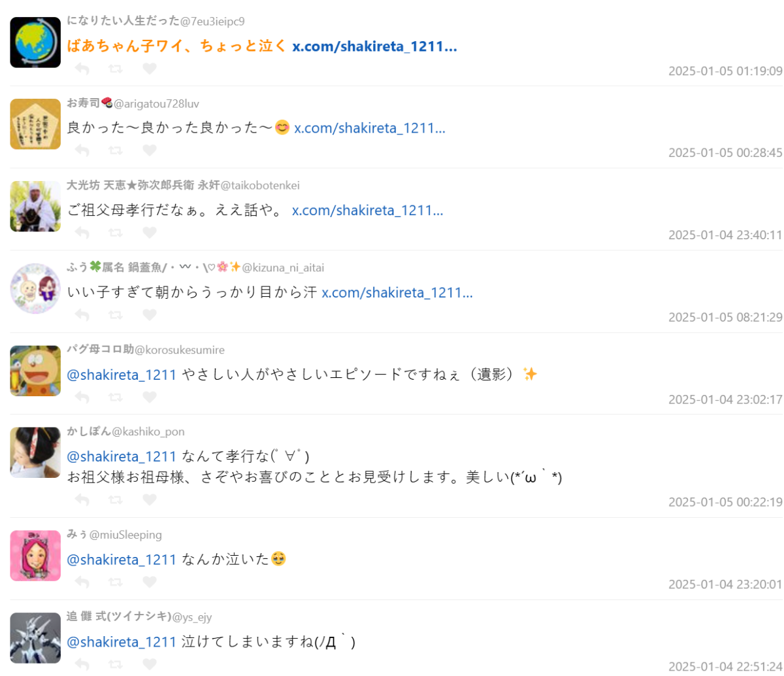Click the robot avatar of @ys_ejy
Viewport: 784px width, 676px height.
[35, 637]
